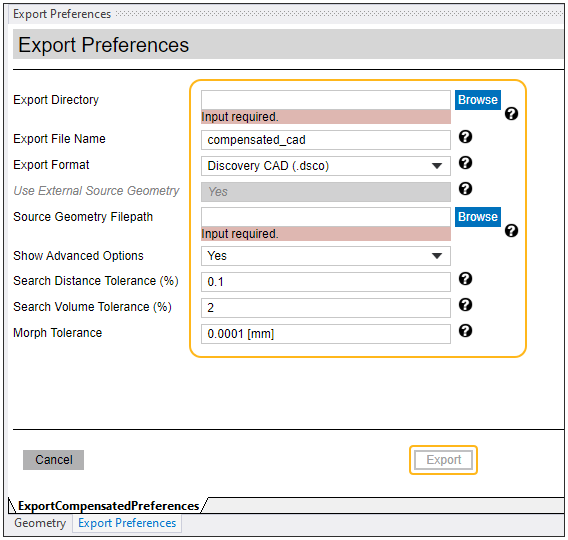
Task: Open the Export Format dropdown
Action: tap(326, 166)
